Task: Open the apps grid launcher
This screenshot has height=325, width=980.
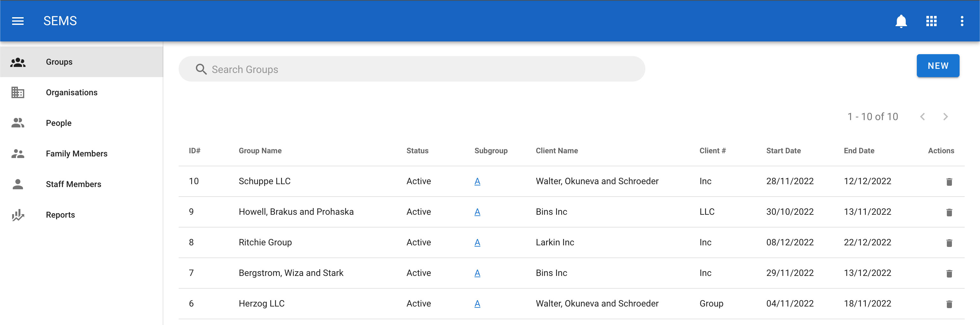Action: tap(931, 21)
